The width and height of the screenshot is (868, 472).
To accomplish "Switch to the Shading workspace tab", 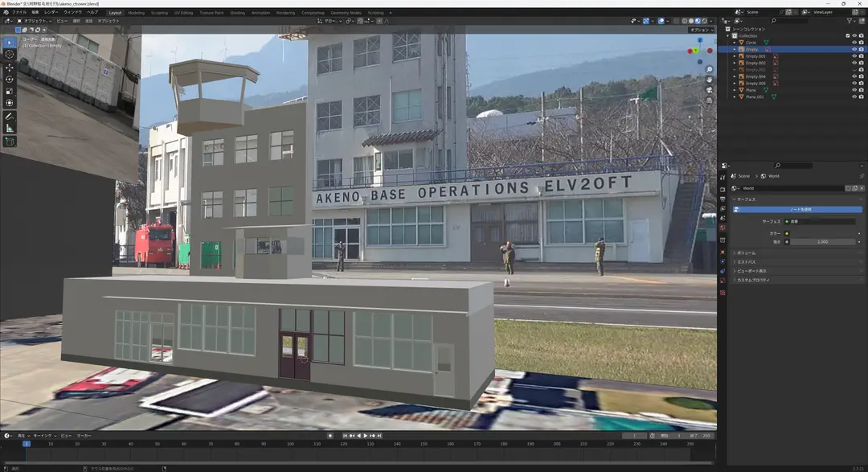I will pos(237,13).
